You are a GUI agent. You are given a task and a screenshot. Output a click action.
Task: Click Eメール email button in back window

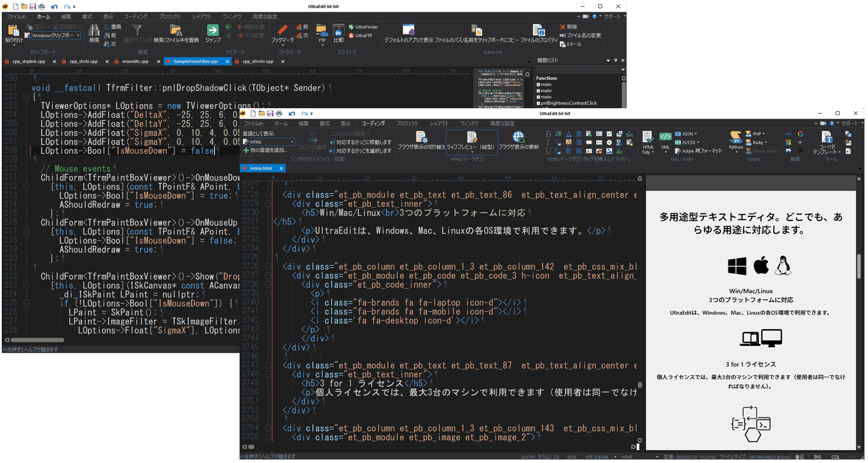click(x=571, y=44)
